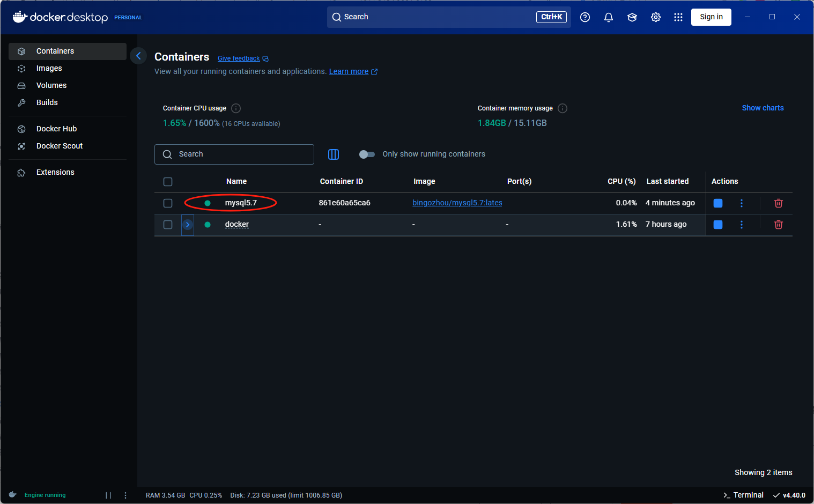Open Settings via the gear icon

pos(656,17)
